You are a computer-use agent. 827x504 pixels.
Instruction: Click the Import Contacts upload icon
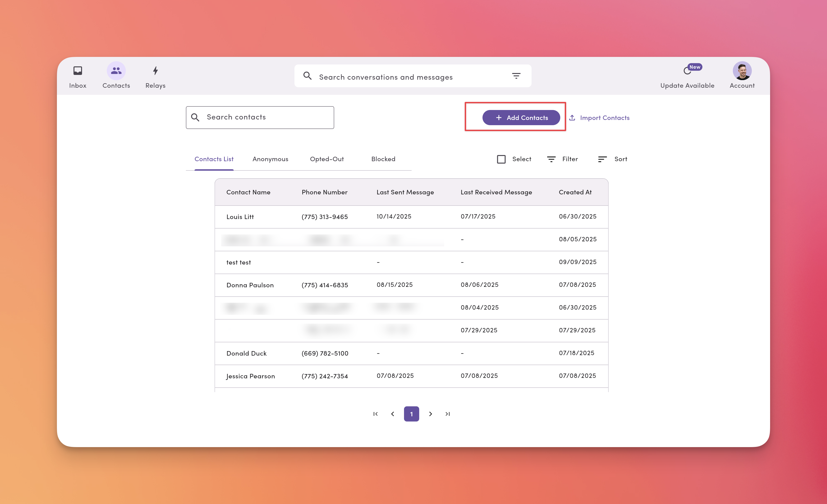pyautogui.click(x=572, y=117)
